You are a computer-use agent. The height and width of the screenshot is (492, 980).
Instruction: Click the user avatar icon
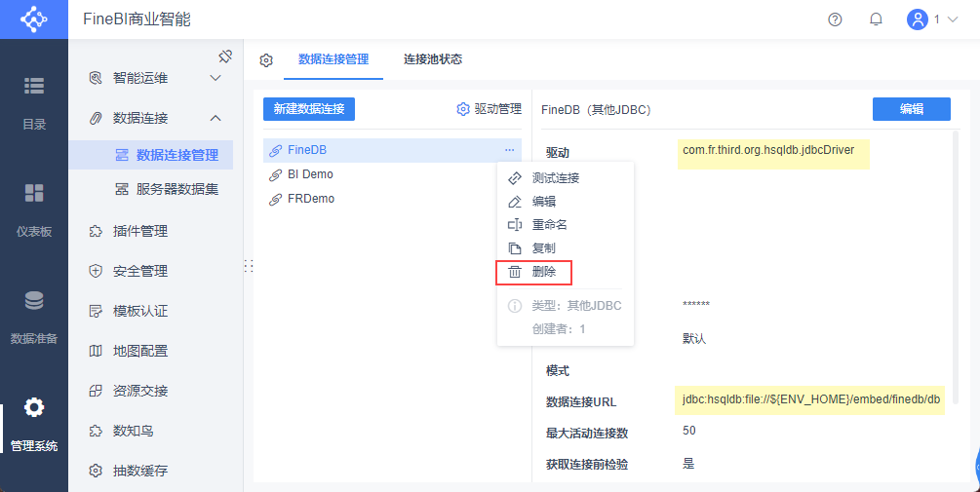(918, 19)
